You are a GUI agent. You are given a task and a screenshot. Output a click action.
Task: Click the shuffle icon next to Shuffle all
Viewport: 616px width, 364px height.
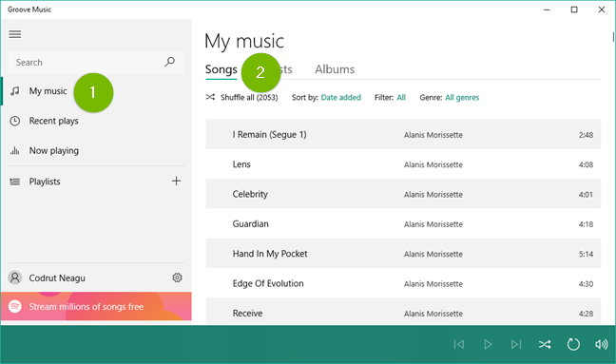pyautogui.click(x=211, y=97)
